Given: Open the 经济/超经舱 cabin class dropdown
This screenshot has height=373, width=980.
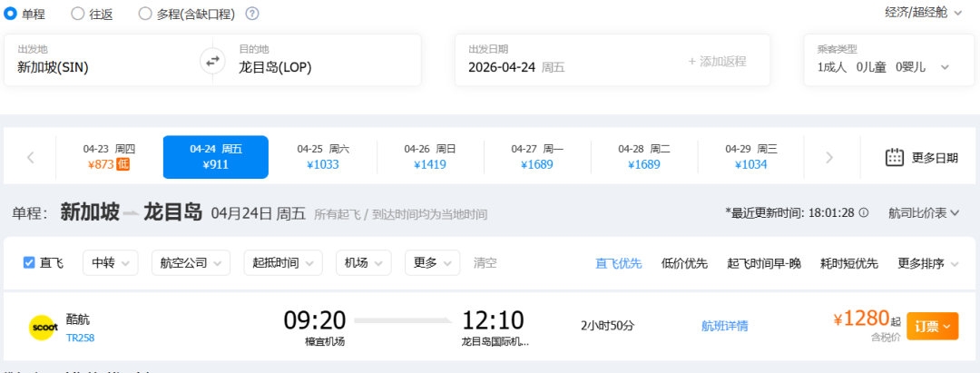Looking at the screenshot, I should tap(924, 13).
